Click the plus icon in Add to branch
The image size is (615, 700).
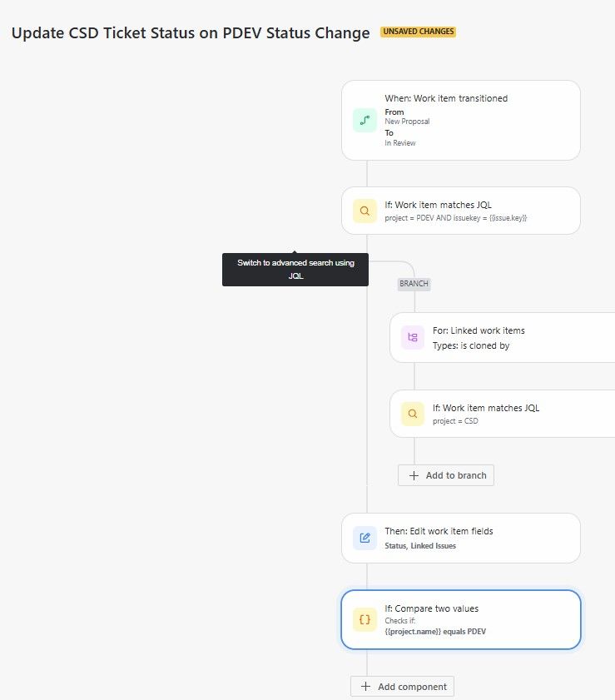point(414,475)
